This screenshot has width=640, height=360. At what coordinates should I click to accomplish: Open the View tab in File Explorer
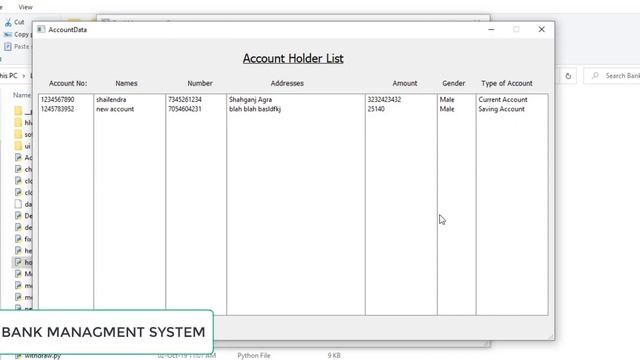25,7
